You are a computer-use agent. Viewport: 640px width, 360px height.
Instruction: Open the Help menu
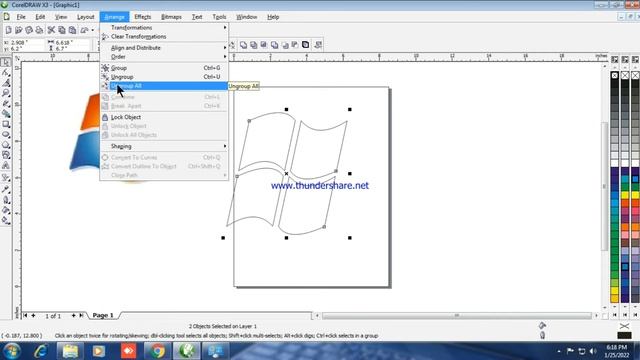click(273, 17)
